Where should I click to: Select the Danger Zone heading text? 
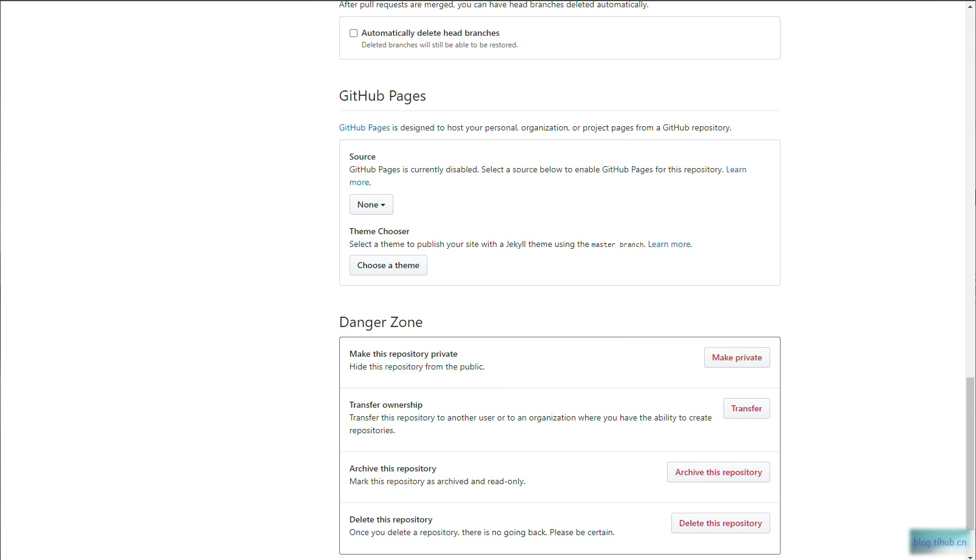381,322
